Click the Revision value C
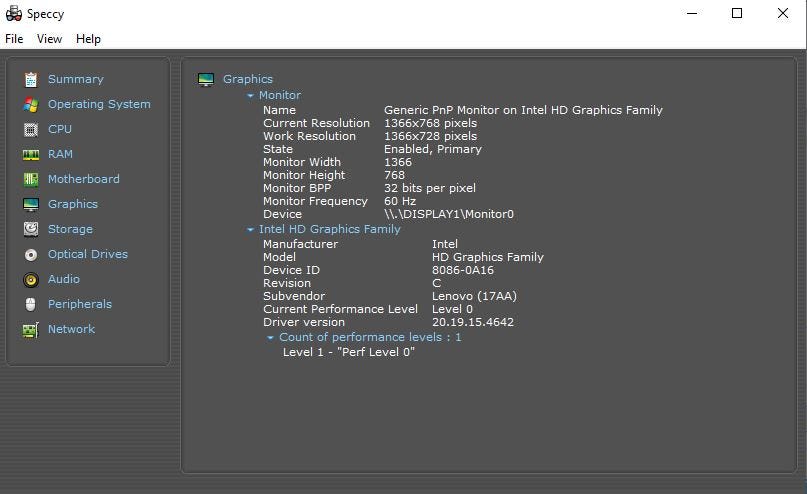 [436, 283]
